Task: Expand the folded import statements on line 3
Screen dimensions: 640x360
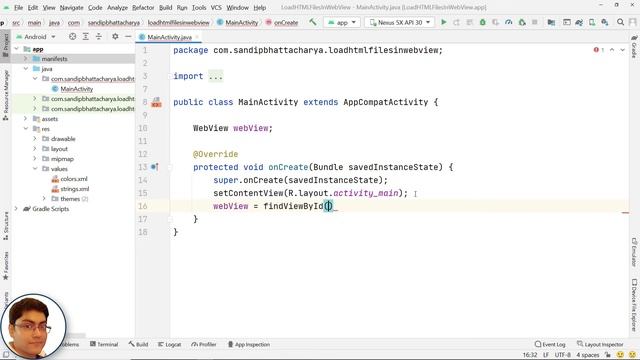Action: click(216, 76)
